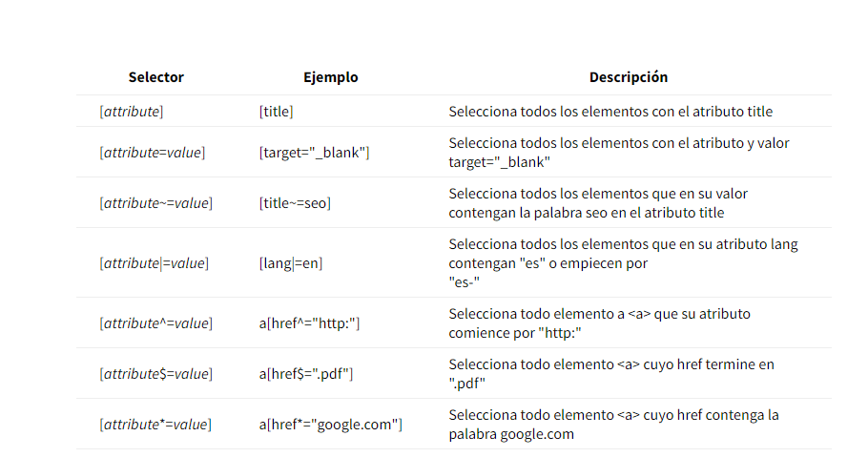Click description containing palabra google.com
Image resolution: width=868 pixels, height=457 pixels.
point(613,424)
